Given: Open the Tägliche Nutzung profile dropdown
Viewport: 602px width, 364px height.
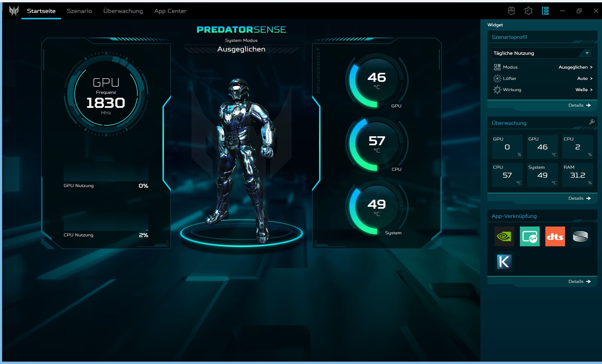Looking at the screenshot, I should click(542, 53).
